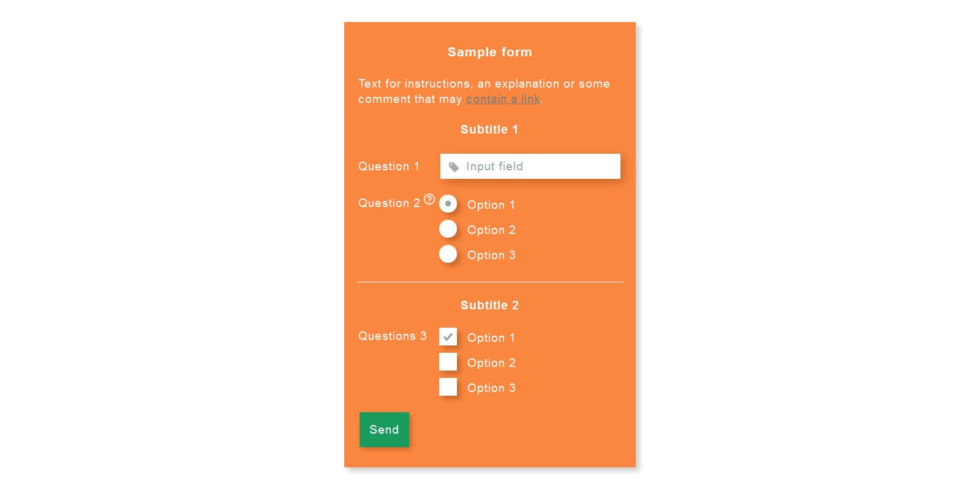Image resolution: width=980 pixels, height=490 pixels.
Task: Click the tag icon in input field
Action: 454,167
